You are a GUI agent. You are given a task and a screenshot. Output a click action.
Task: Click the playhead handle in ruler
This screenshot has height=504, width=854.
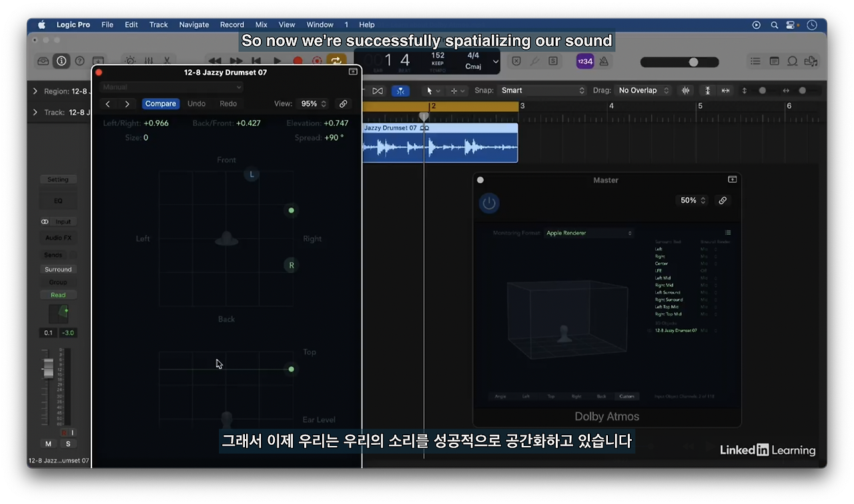[x=424, y=117]
